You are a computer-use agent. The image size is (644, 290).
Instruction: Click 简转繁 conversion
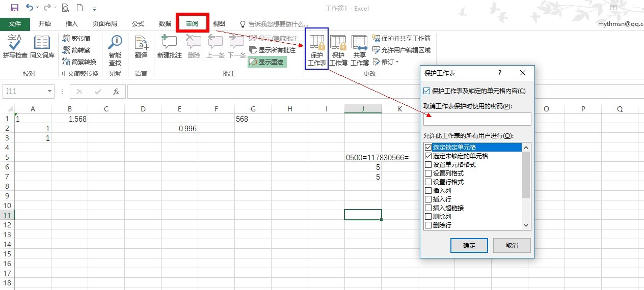[76, 50]
